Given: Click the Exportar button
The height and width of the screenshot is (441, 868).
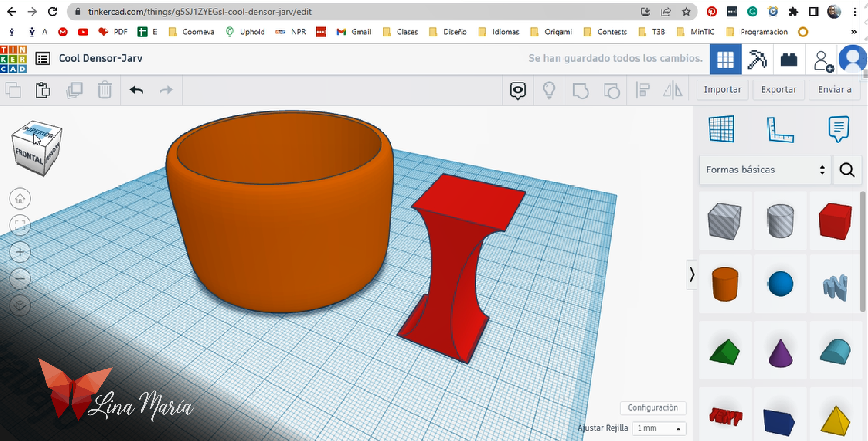Looking at the screenshot, I should pos(778,90).
